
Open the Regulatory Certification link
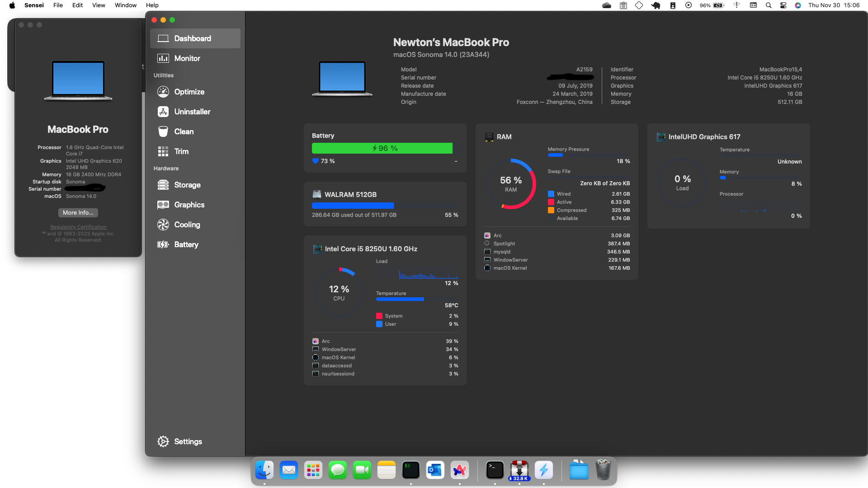point(78,227)
